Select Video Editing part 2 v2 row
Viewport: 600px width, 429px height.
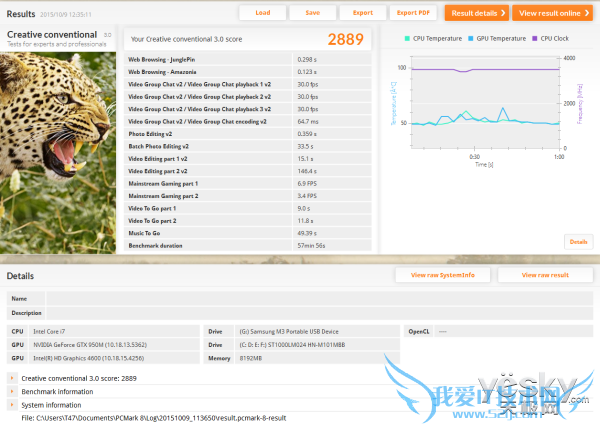click(x=248, y=171)
